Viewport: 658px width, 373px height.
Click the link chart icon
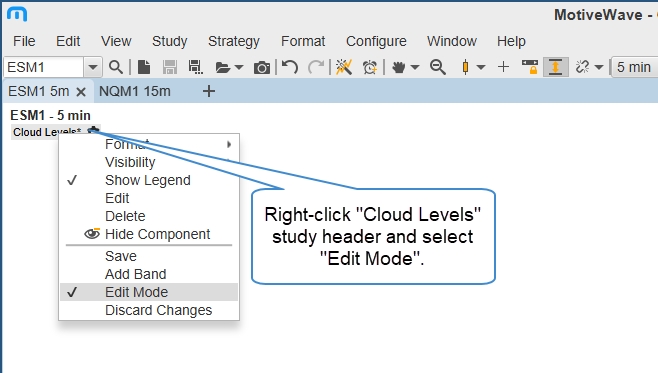pyautogui.click(x=582, y=67)
